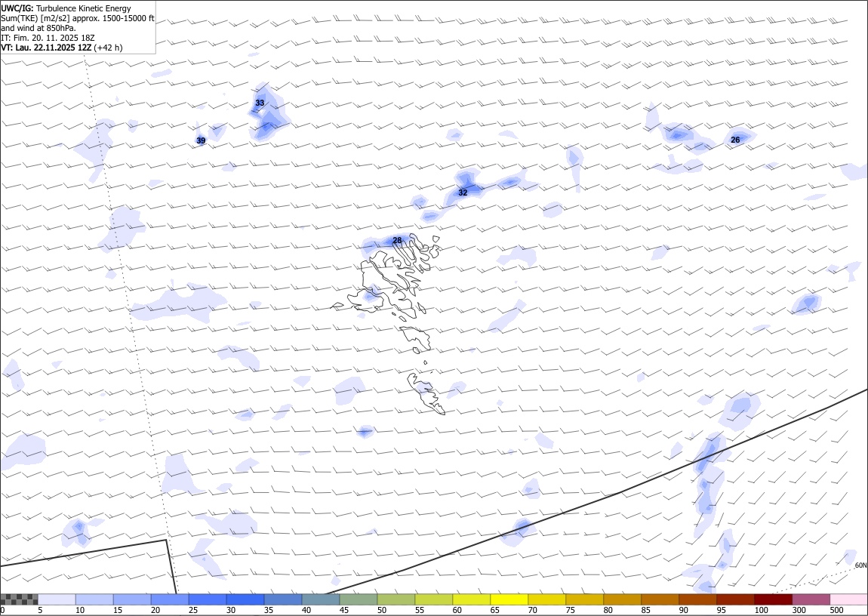This screenshot has height=616, width=868.
Task: Click the legend scale number 25
Action: tap(193, 610)
